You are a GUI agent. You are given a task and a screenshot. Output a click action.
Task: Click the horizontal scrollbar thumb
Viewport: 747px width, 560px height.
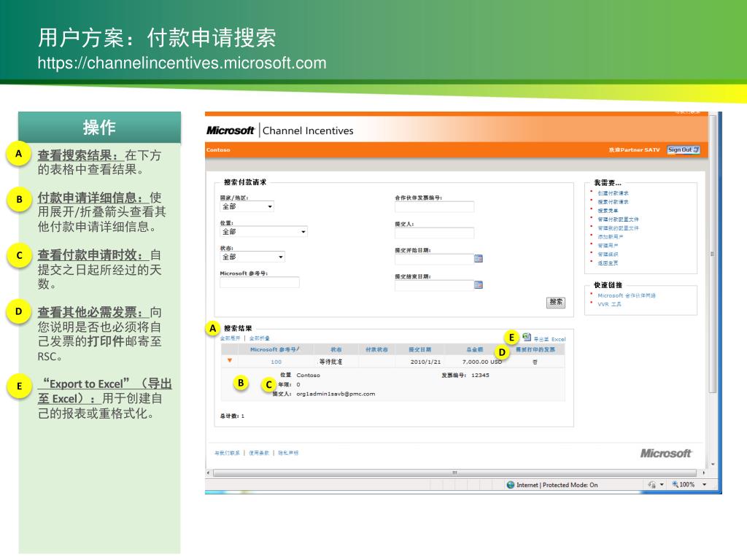[x=454, y=472]
